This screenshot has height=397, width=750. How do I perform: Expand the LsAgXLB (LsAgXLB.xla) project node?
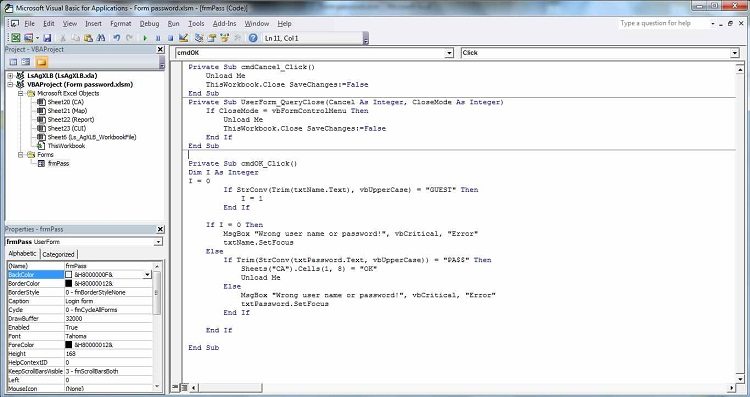[10, 76]
